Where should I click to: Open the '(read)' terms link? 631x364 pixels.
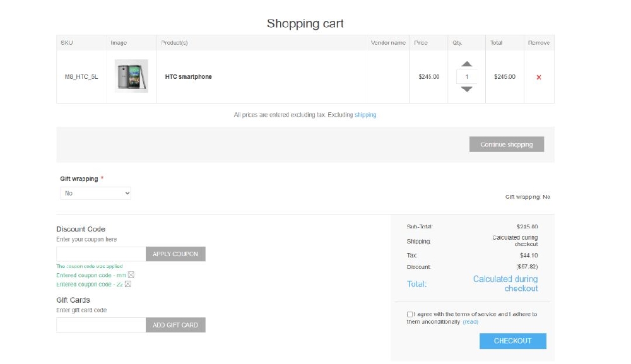472,322
